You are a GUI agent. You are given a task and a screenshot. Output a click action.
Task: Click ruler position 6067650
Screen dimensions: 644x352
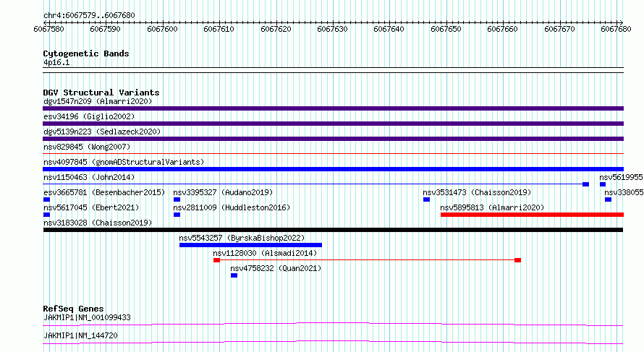click(446, 29)
